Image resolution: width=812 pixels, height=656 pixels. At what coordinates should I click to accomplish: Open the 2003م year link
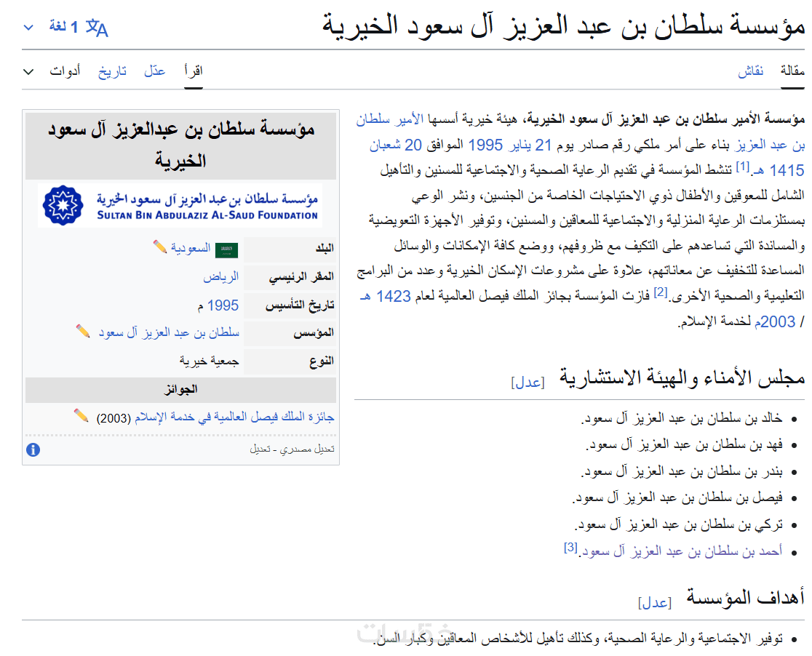[x=775, y=322]
